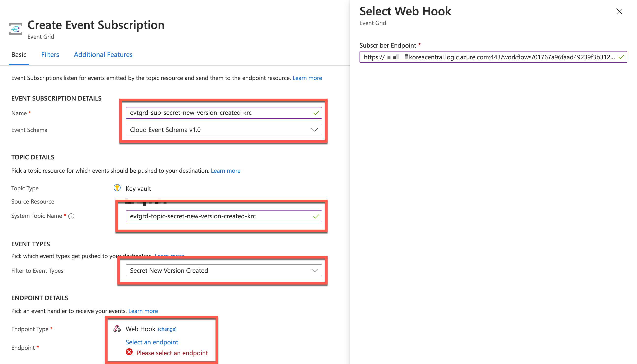
Task: Click the red error icon beside endpoint message
Action: click(129, 352)
